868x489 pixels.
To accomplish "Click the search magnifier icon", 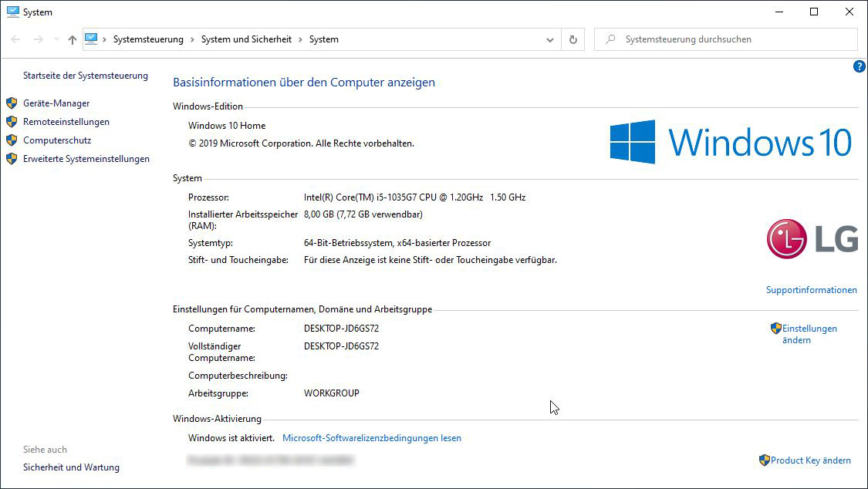I will [x=610, y=39].
